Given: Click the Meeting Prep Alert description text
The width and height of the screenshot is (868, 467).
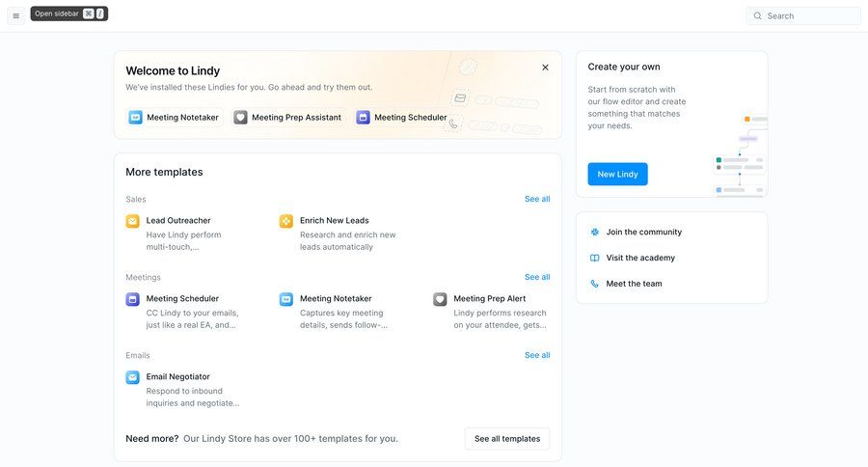Looking at the screenshot, I should pos(500,319).
